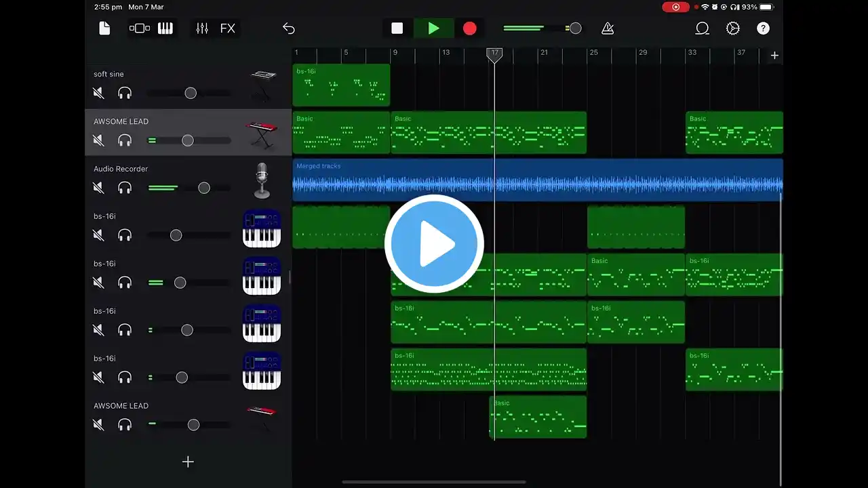The height and width of the screenshot is (488, 868).
Task: Solo the bottom AWSOME LEAD track
Action: (125, 425)
